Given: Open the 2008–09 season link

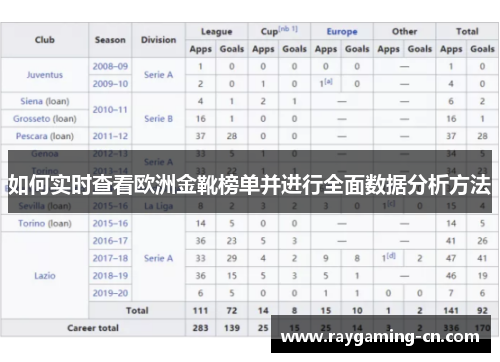Looking at the screenshot, I should click(x=110, y=66).
